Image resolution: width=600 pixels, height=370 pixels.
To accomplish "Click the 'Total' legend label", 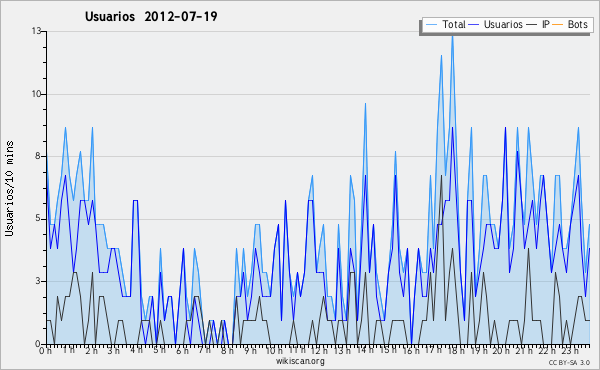I will 454,24.
